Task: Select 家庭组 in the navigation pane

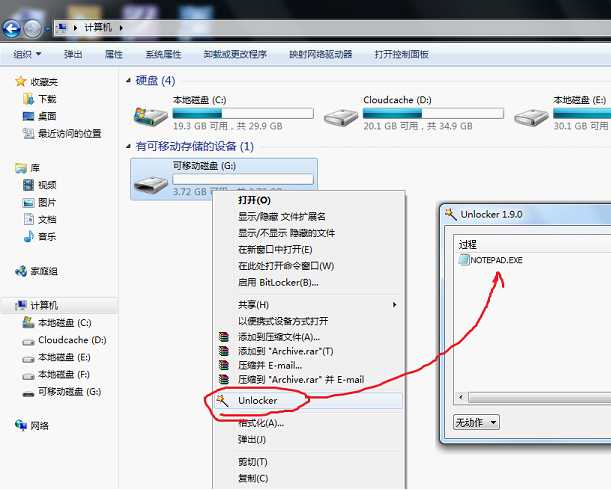Action: click(36, 271)
